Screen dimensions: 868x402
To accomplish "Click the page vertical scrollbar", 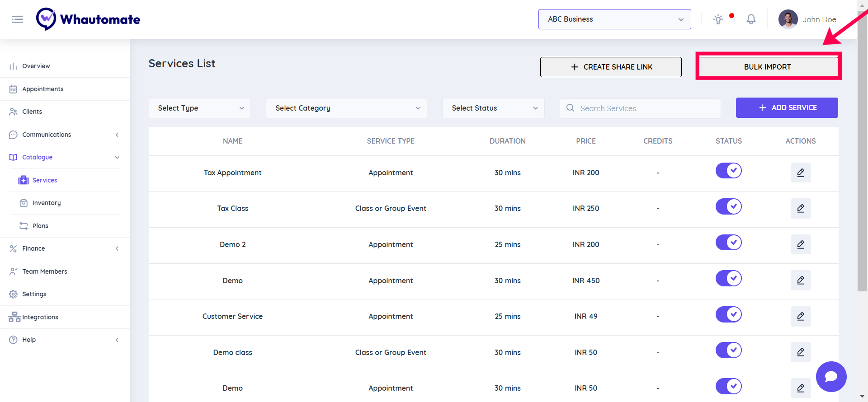I will 862,149.
